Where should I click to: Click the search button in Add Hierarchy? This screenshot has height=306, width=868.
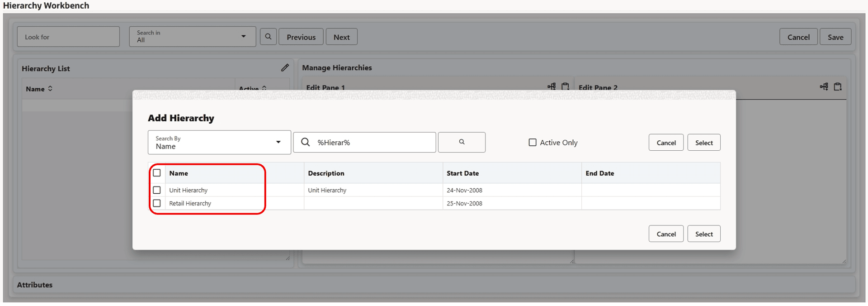tap(462, 142)
